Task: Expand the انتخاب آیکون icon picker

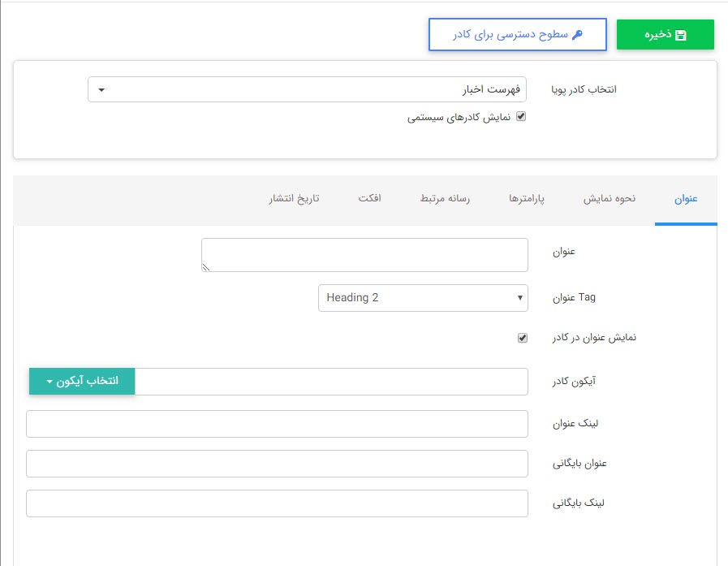Action: 81,381
